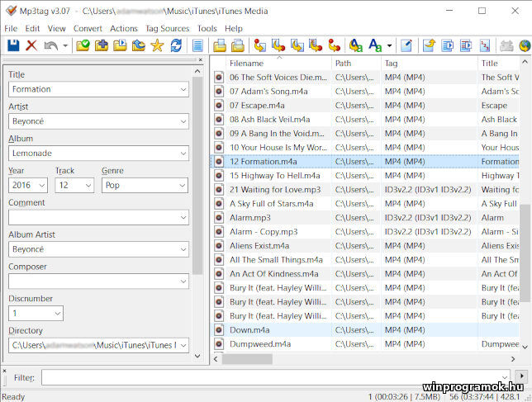Open the Convert menu

click(88, 28)
